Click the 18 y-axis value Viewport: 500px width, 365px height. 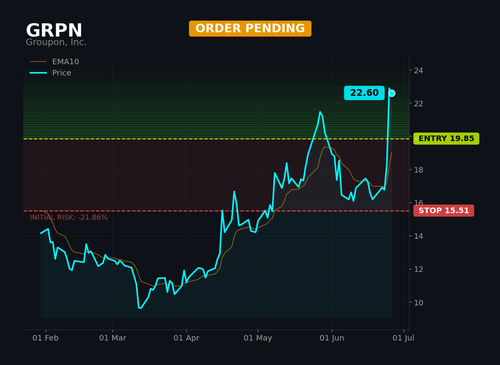point(418,170)
